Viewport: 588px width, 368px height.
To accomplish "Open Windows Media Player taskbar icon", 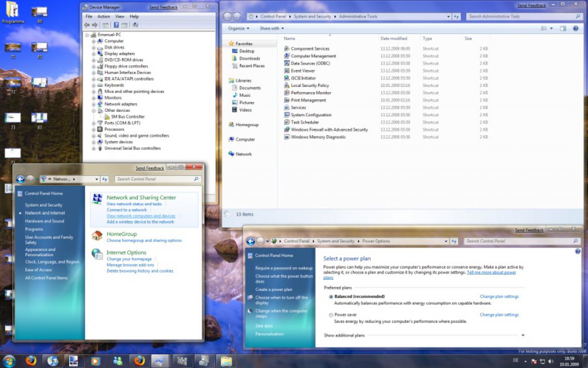I will click(x=96, y=361).
